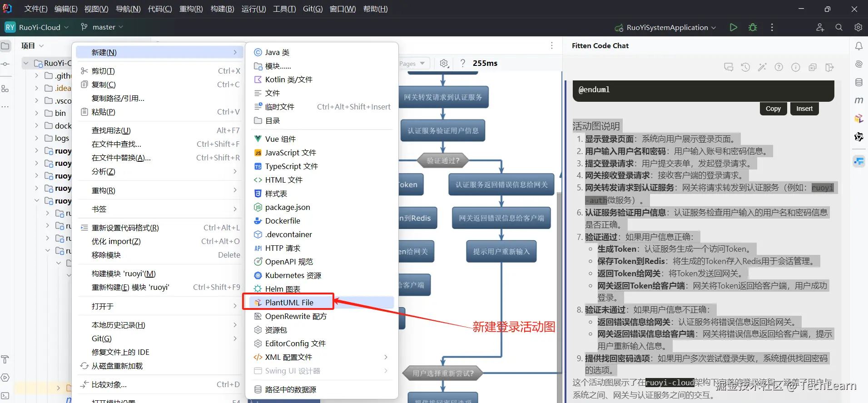Select 新建(N) in context menu
This screenshot has height=403, width=868.
pyautogui.click(x=159, y=52)
